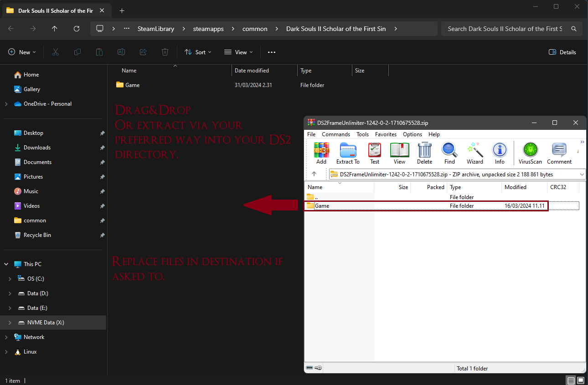The width and height of the screenshot is (588, 385).
Task: Go up one level in WinRAR archive
Action: [x=314, y=174]
